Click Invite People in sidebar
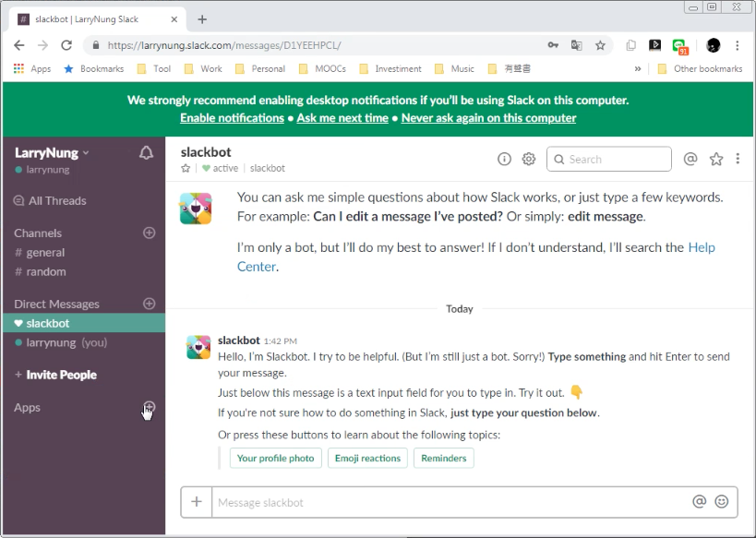Image resolution: width=756 pixels, height=538 pixels. (x=55, y=375)
